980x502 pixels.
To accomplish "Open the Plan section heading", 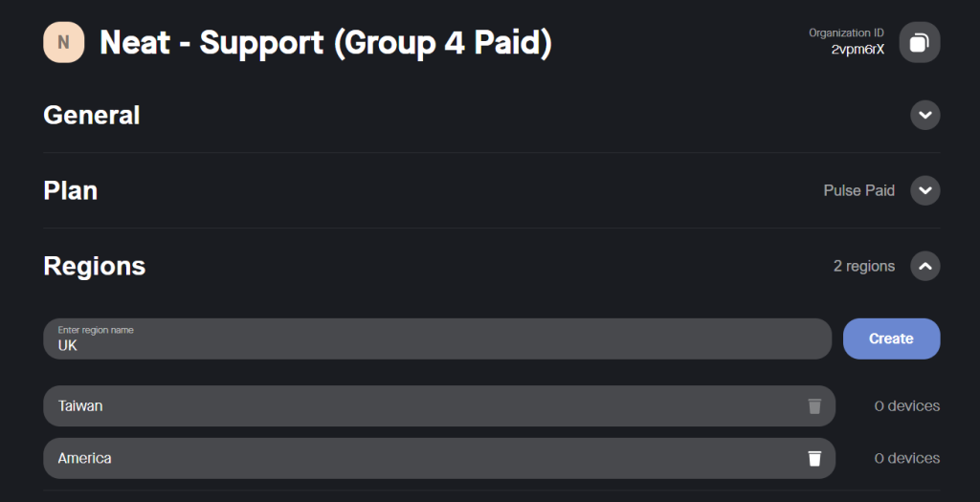I will coord(71,190).
